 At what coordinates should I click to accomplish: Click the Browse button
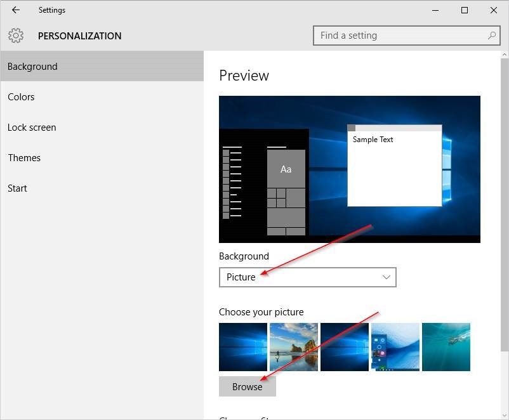pos(248,386)
